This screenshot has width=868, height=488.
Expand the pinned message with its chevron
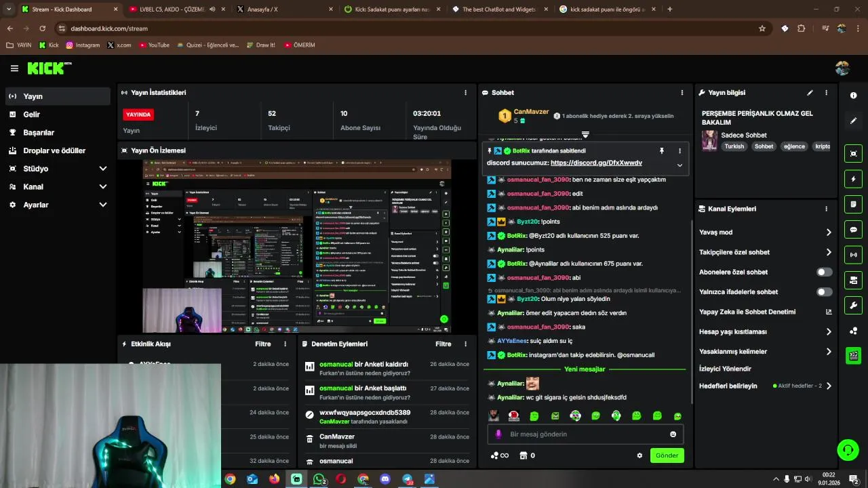pos(679,165)
